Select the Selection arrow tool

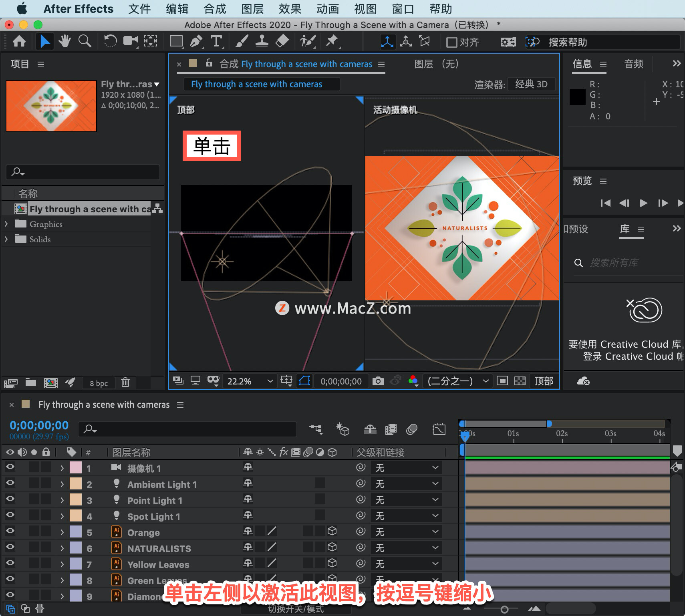44,41
